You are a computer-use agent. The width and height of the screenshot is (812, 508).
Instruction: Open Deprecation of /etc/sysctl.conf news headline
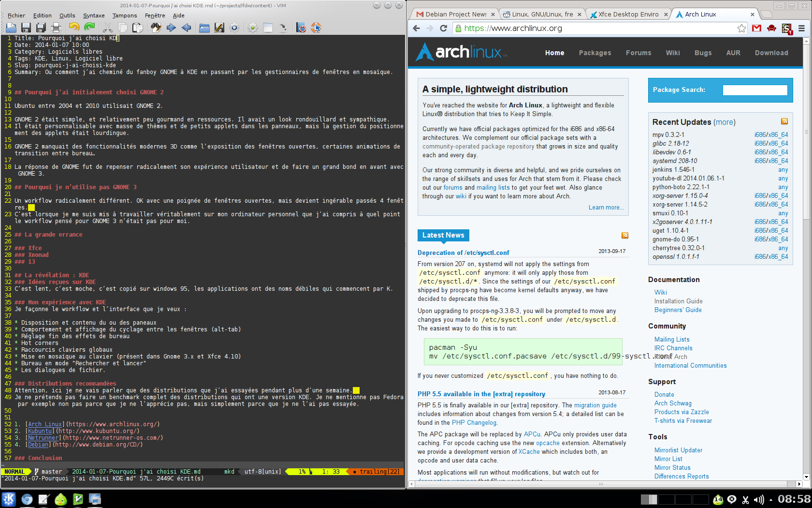pyautogui.click(x=463, y=253)
